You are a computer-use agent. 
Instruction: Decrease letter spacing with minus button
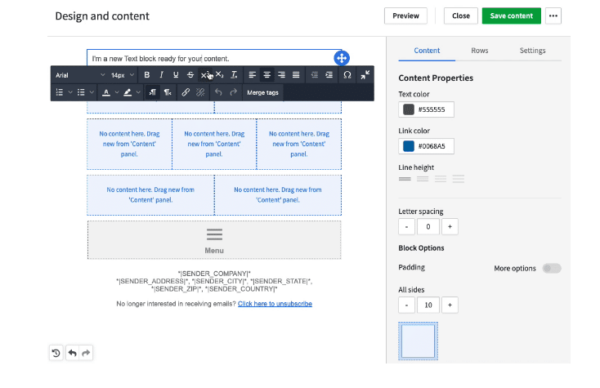(x=406, y=227)
